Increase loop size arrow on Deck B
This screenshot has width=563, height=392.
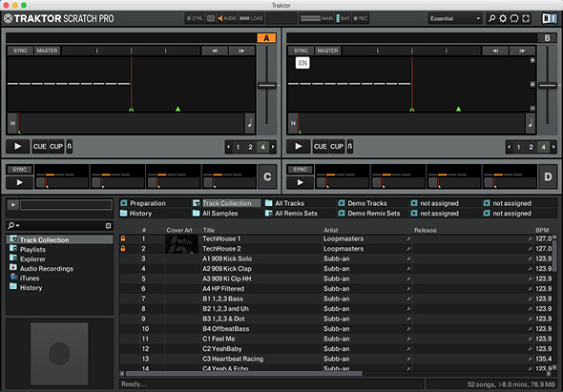click(x=553, y=147)
